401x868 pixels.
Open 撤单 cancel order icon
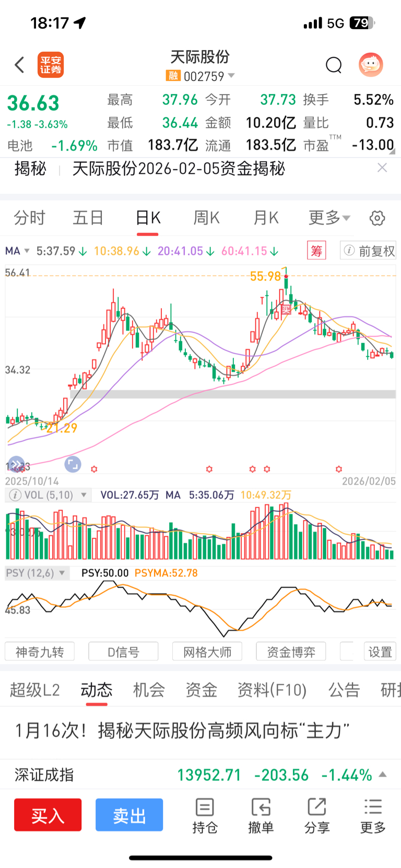click(x=261, y=815)
